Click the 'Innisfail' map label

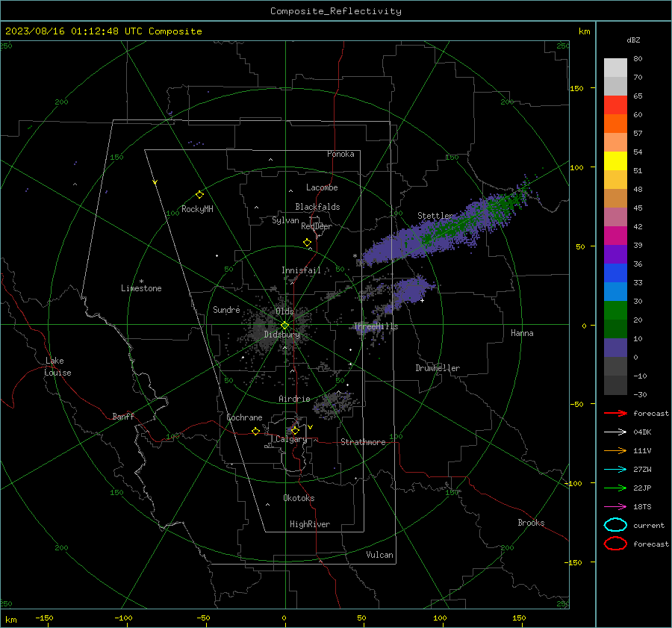click(301, 270)
